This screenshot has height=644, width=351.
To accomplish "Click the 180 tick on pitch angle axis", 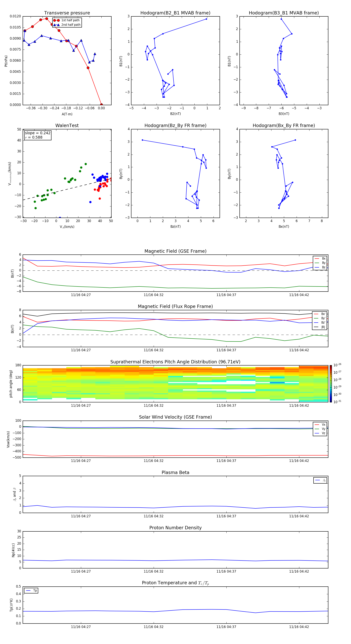I will click(18, 365).
